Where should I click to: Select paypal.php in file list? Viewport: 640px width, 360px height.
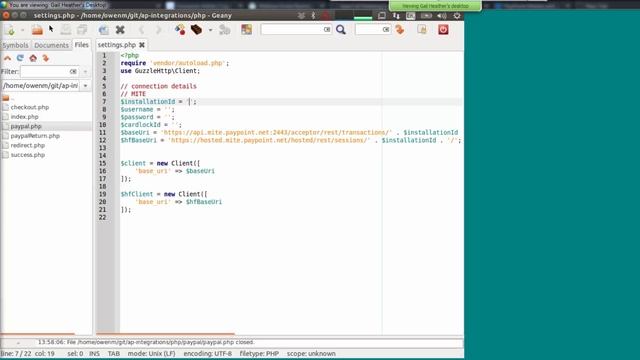(26, 126)
